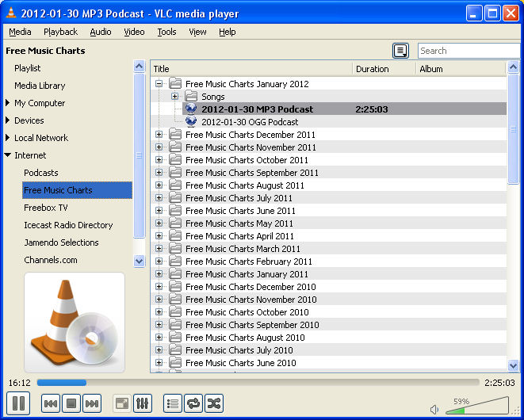Click into the playlist Search field
Image resolution: width=524 pixels, height=420 pixels.
468,51
